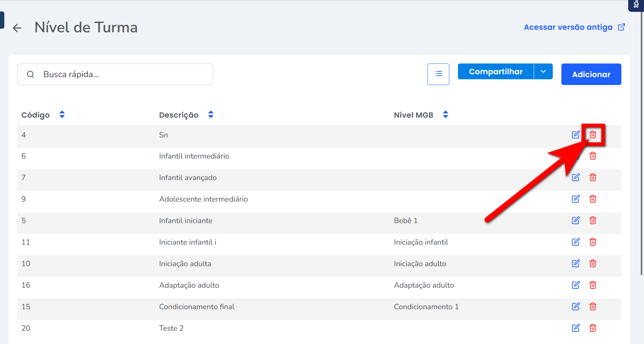The image size is (644, 344).
Task: Edit the Adaptação adulto entry
Action: pos(575,285)
